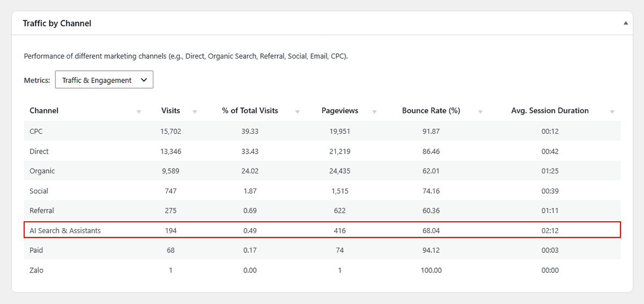Viewport: 644px width, 304px height.
Task: Click Social percent value 1.87
Action: pyautogui.click(x=250, y=191)
